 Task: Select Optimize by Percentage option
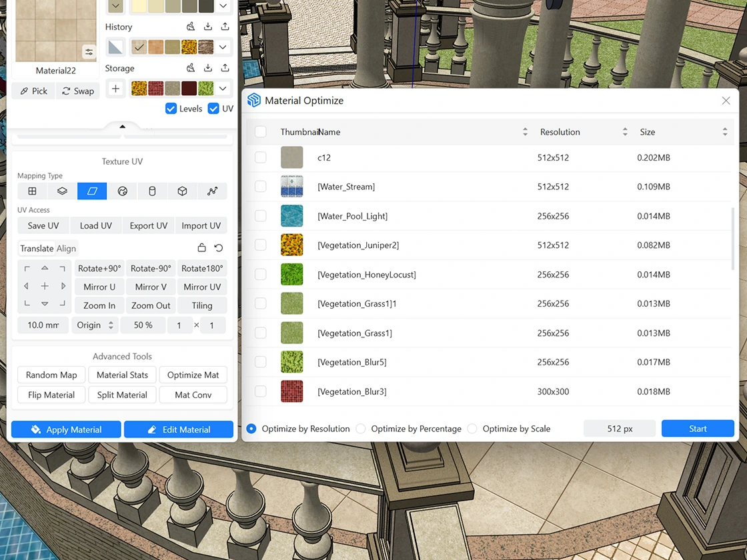pos(361,429)
